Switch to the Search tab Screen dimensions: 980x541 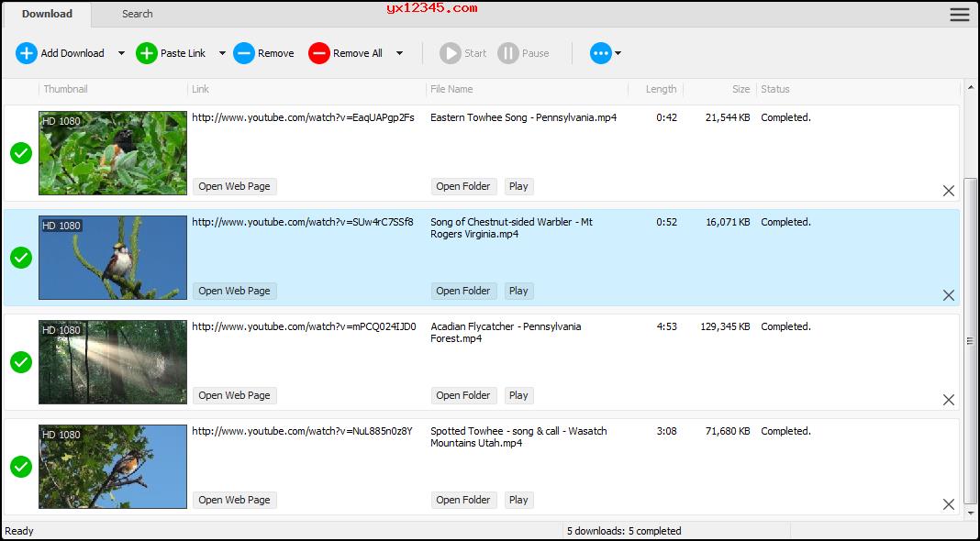pyautogui.click(x=138, y=14)
